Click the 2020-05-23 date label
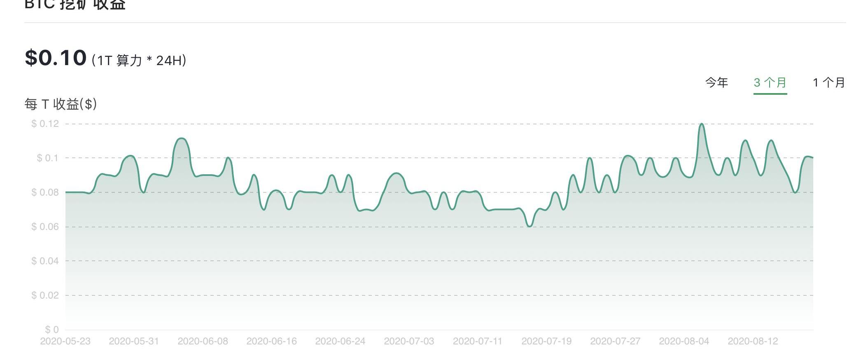 click(65, 342)
